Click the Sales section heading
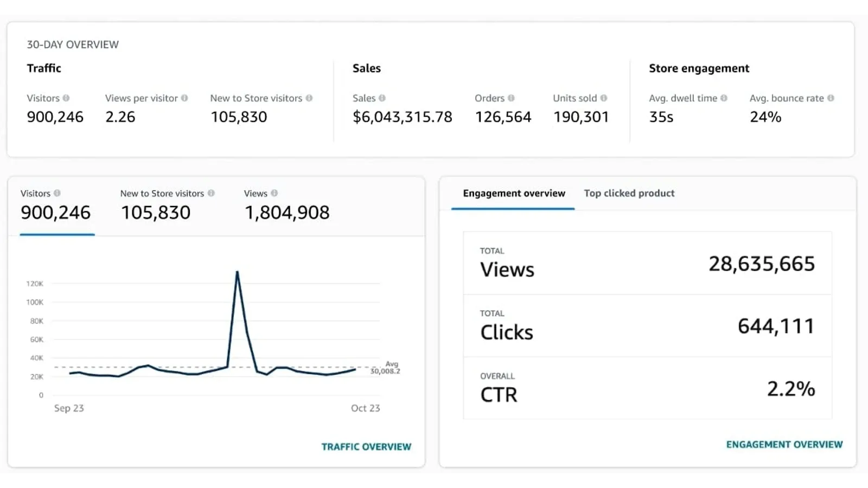Image resolution: width=868 pixels, height=488 pixels. pyautogui.click(x=367, y=68)
